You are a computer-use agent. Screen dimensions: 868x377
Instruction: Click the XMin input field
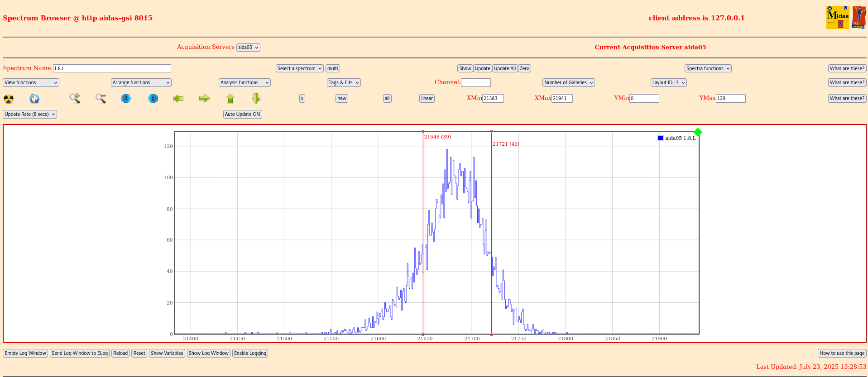(493, 98)
